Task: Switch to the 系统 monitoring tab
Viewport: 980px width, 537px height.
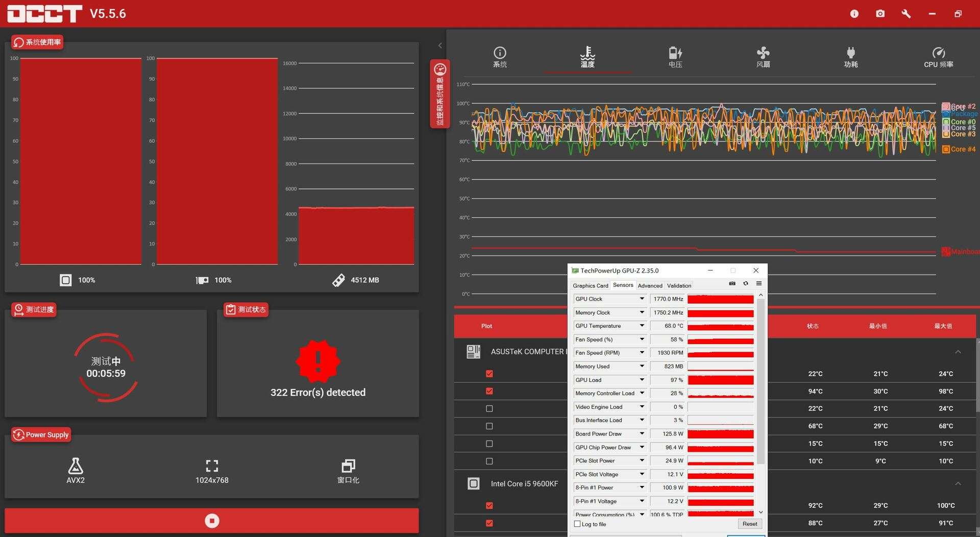Action: pos(500,57)
